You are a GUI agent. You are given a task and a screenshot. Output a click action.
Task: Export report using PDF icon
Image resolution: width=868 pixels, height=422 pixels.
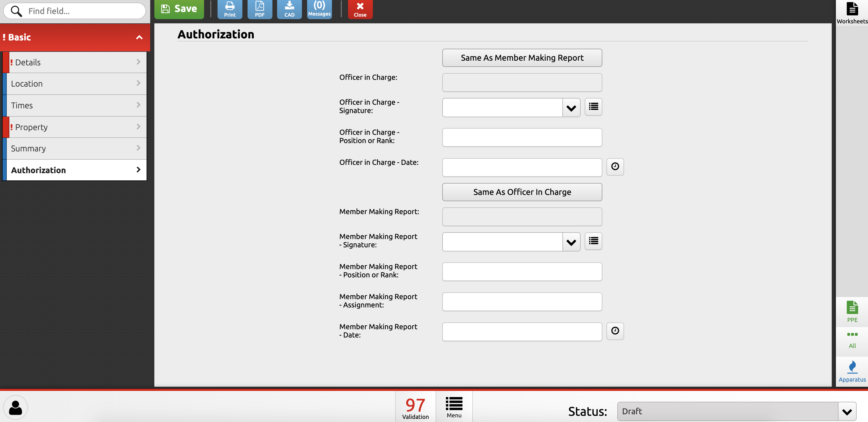pyautogui.click(x=259, y=9)
